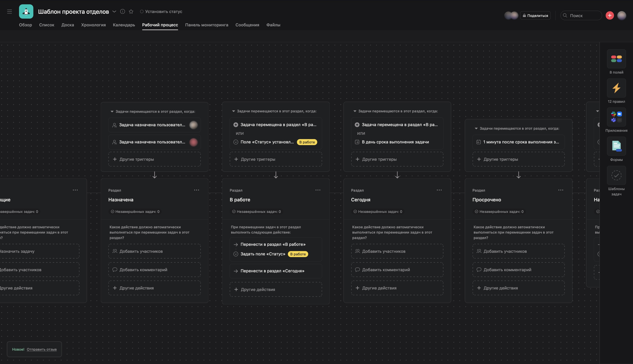The height and width of the screenshot is (364, 633).
Task: Open the hamburger sidebar menu
Action: coord(9,11)
